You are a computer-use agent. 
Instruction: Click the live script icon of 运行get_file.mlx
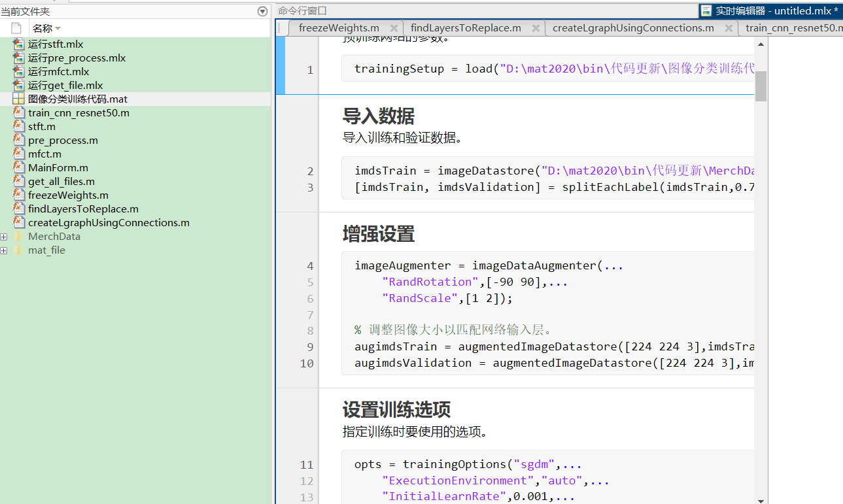[18, 85]
